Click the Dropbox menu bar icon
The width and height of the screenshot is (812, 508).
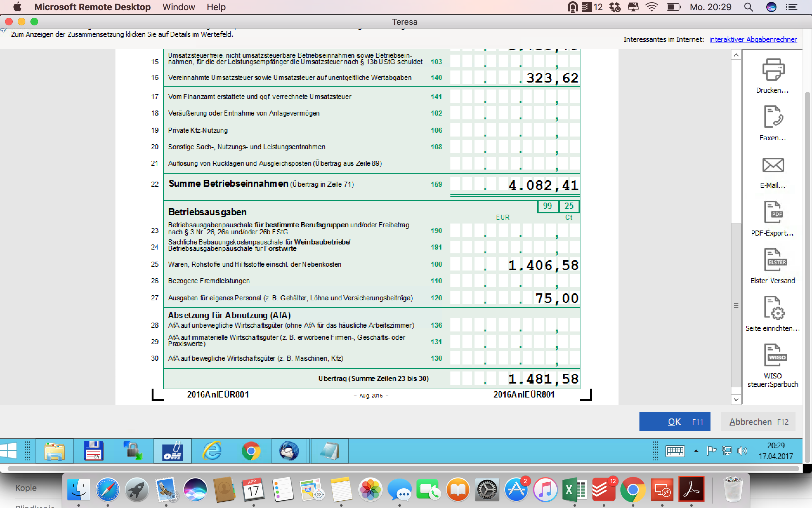pyautogui.click(x=615, y=7)
